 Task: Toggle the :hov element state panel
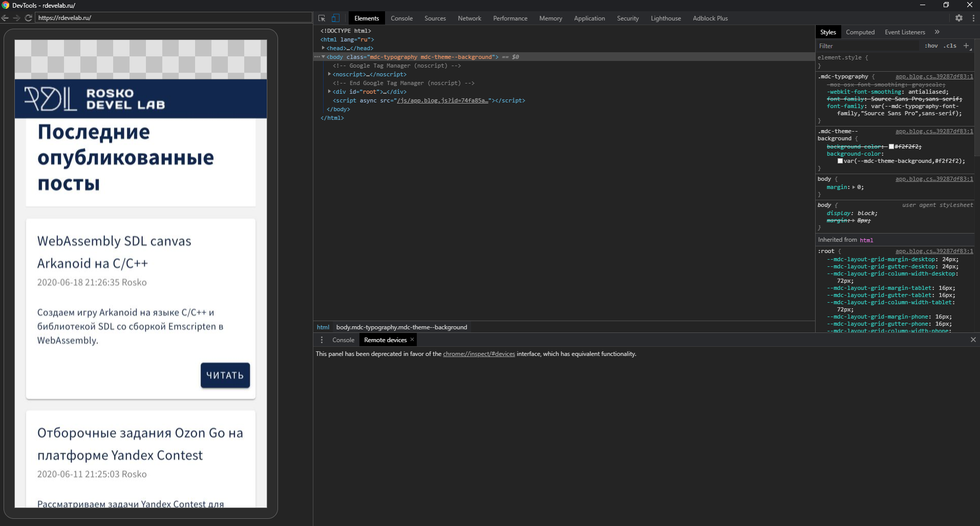point(931,46)
